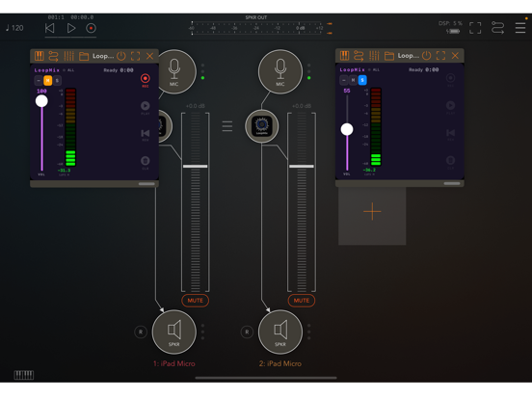
Task: Click channel 2 fader handle
Action: 302,166
